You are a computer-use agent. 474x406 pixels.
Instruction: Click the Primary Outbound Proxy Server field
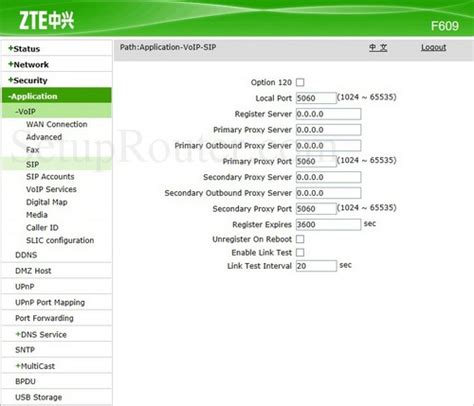328,146
